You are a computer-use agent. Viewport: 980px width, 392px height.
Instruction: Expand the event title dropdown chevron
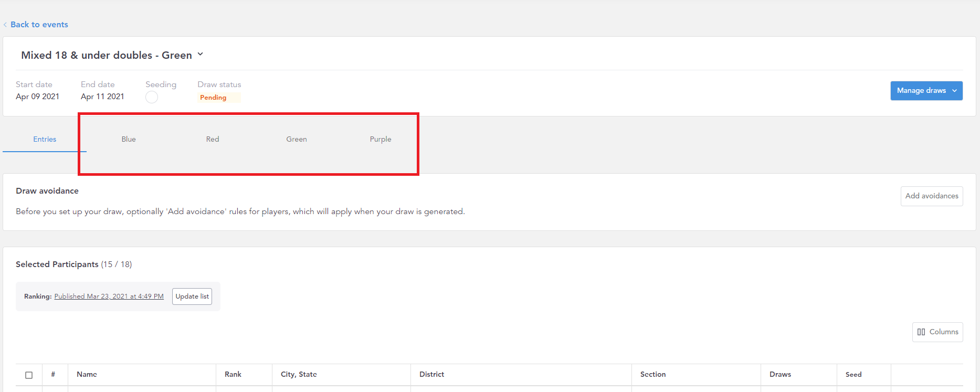point(200,55)
